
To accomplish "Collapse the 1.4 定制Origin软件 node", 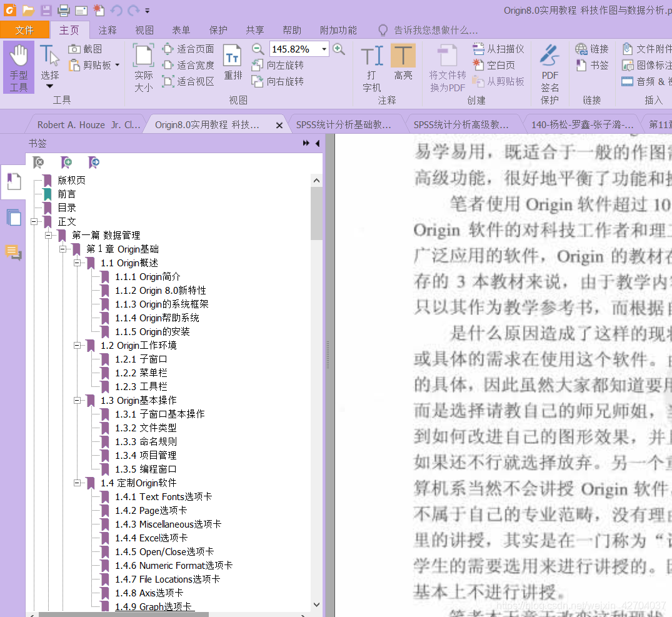I will coord(77,483).
